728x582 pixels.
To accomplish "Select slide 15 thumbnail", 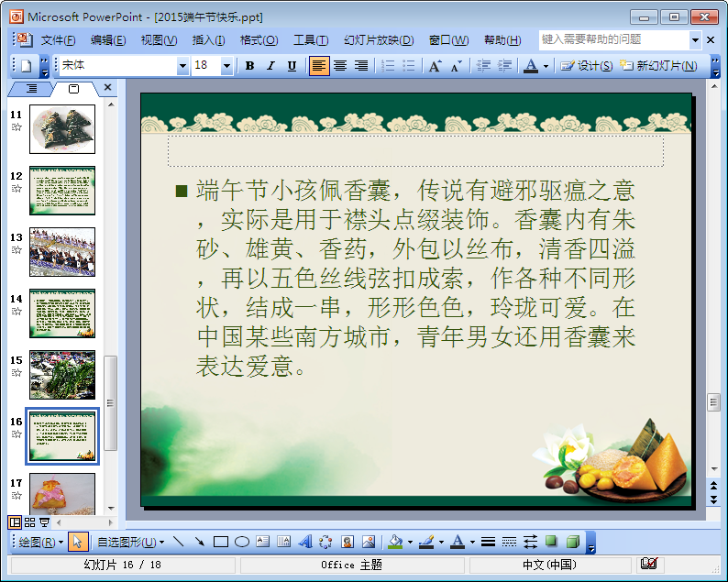I will pyautogui.click(x=62, y=375).
